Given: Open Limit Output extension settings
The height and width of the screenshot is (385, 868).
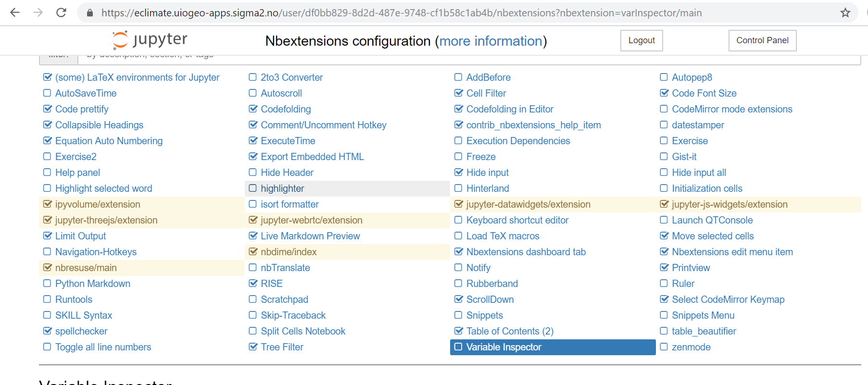Looking at the screenshot, I should click(x=80, y=236).
